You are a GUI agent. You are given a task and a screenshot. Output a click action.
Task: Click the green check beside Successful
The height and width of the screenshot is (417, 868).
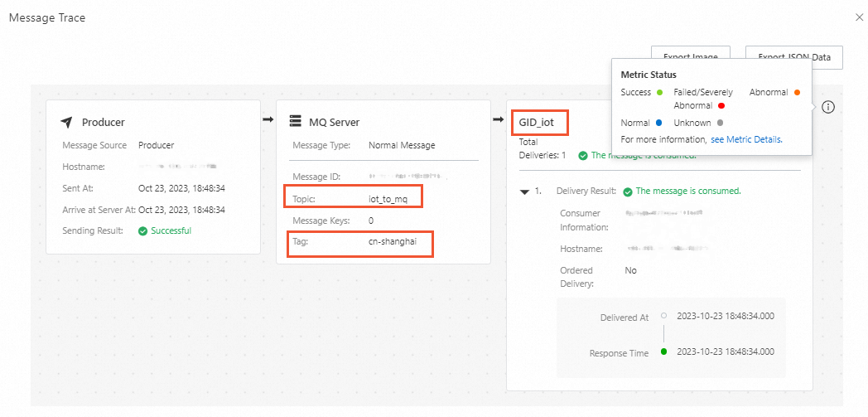(142, 231)
